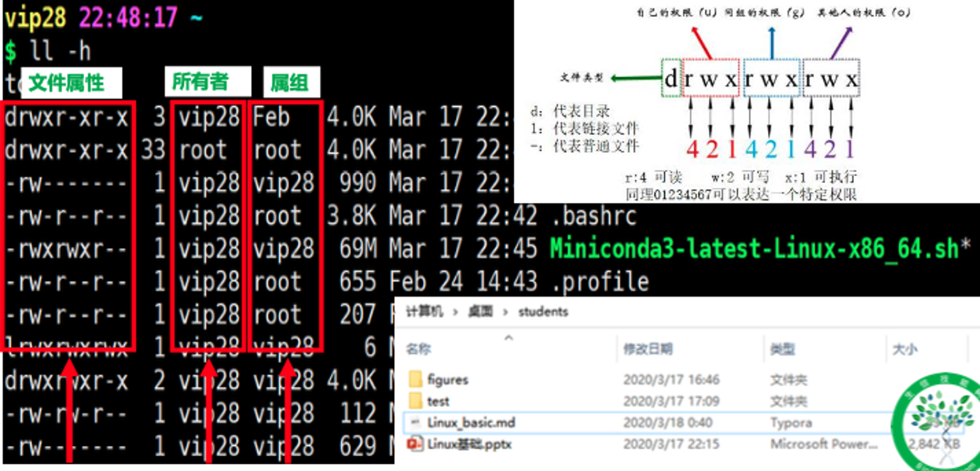980x471 pixels.
Task: Click the test folder icon
Action: [416, 400]
